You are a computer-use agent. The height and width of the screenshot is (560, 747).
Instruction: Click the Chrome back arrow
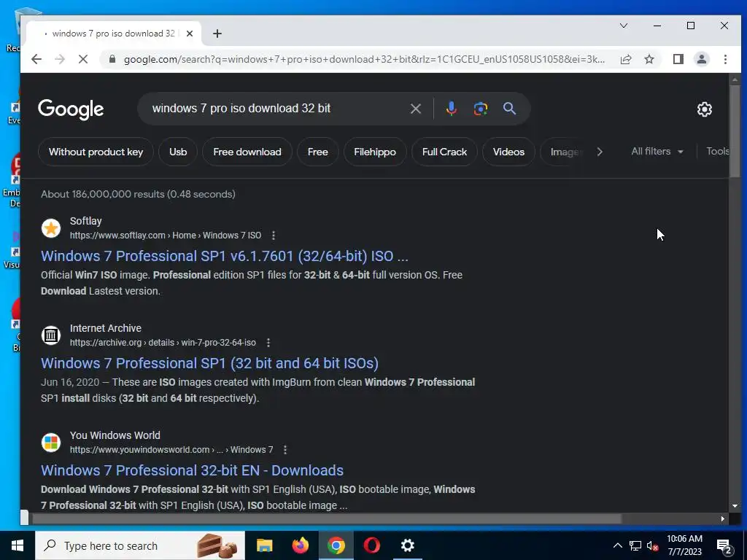36,59
